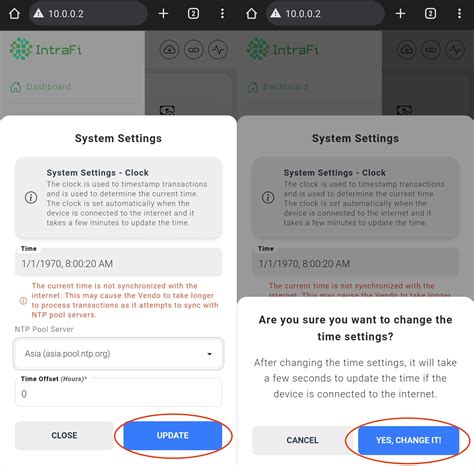474x466 pixels.
Task: Tap the home icon in left browser bar
Action: [x=14, y=14]
